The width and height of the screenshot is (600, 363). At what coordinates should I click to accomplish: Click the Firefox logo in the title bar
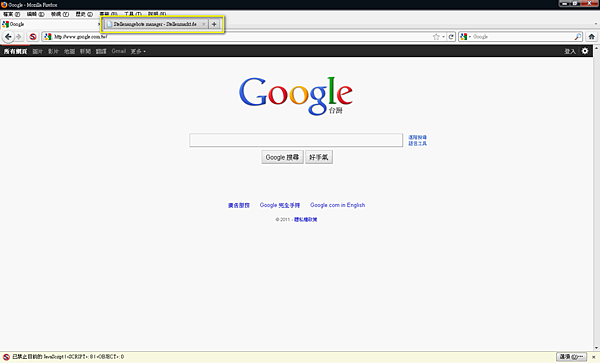[x=4, y=5]
